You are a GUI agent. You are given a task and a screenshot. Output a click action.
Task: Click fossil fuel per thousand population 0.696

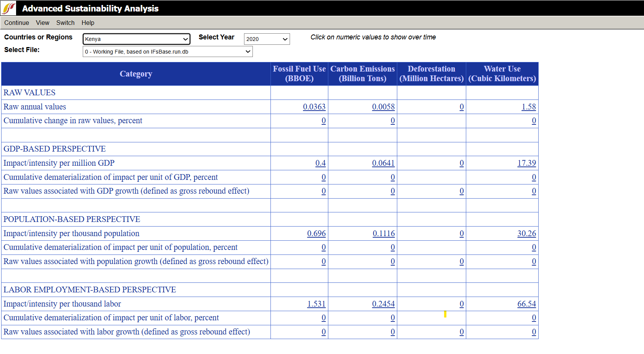(316, 233)
